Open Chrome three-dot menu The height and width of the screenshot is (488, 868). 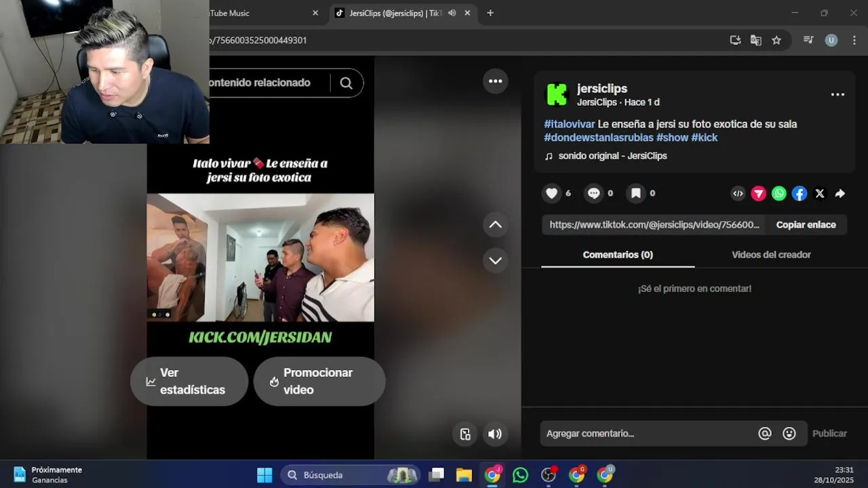(x=854, y=40)
